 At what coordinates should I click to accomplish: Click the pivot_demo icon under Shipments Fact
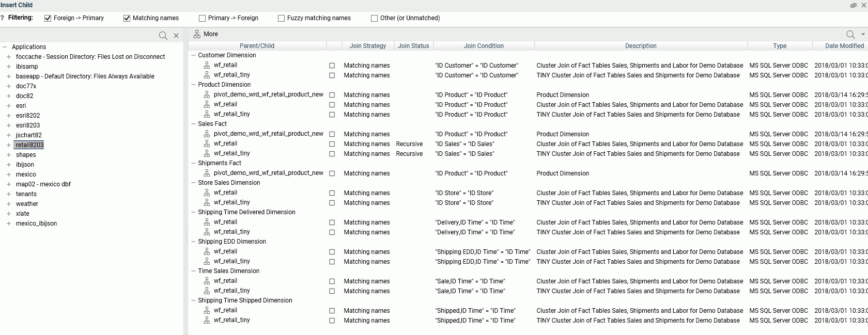click(x=207, y=173)
